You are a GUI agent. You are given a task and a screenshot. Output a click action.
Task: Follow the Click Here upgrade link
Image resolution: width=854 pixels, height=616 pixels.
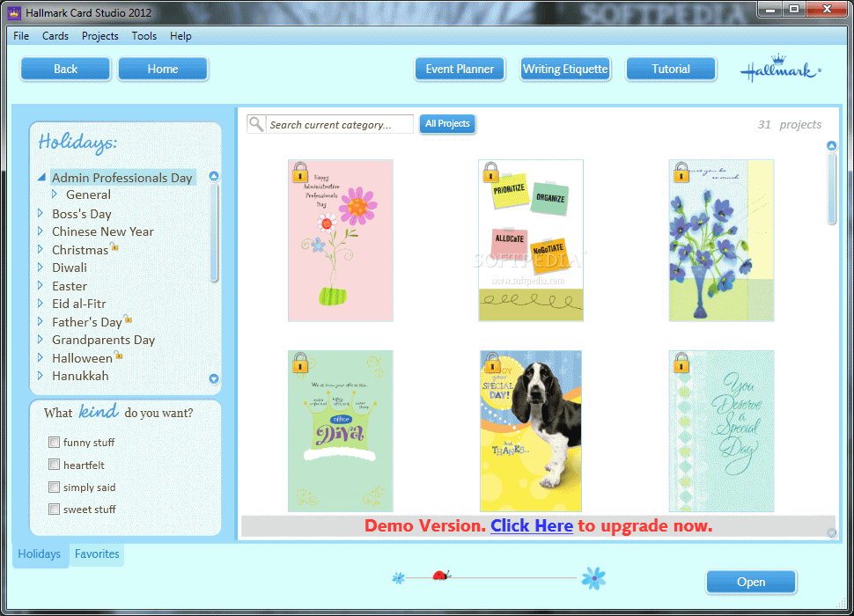(532, 525)
